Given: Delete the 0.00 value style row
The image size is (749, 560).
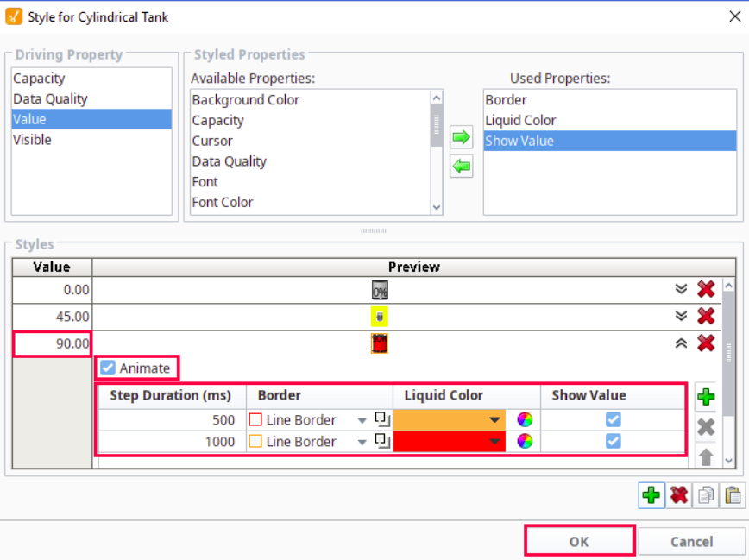Looking at the screenshot, I should pyautogui.click(x=706, y=289).
